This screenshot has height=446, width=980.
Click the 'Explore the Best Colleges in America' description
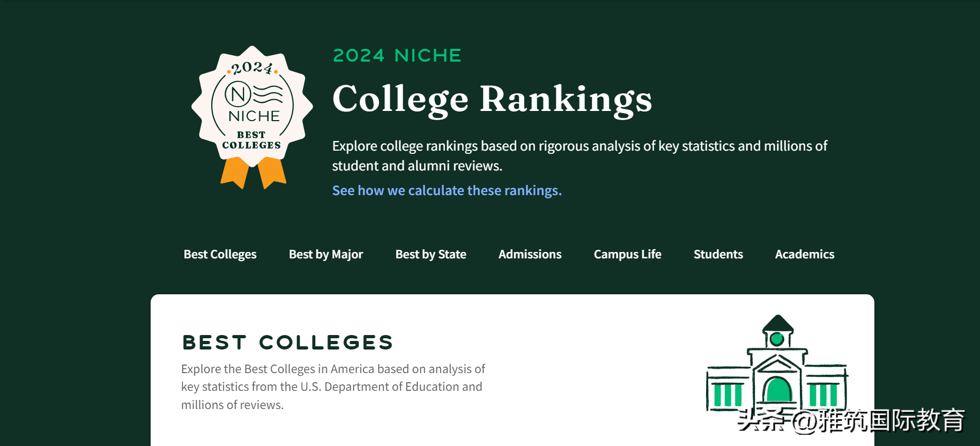[x=332, y=386]
